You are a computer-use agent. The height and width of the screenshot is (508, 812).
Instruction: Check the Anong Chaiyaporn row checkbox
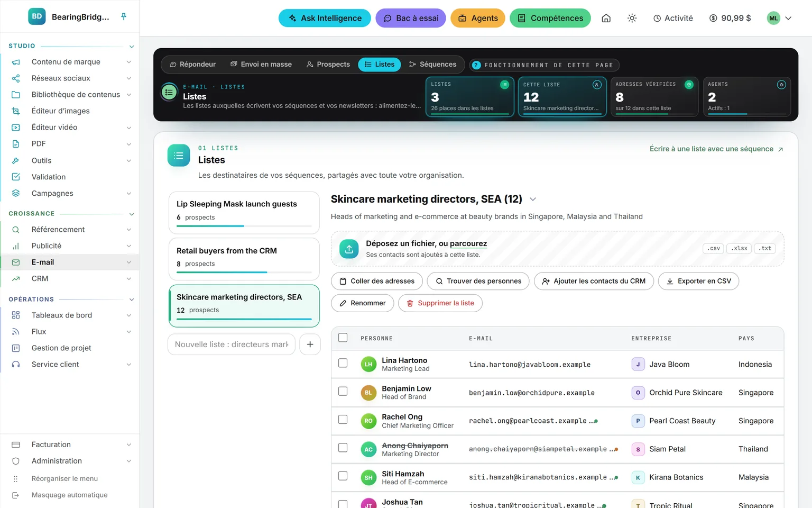click(343, 448)
